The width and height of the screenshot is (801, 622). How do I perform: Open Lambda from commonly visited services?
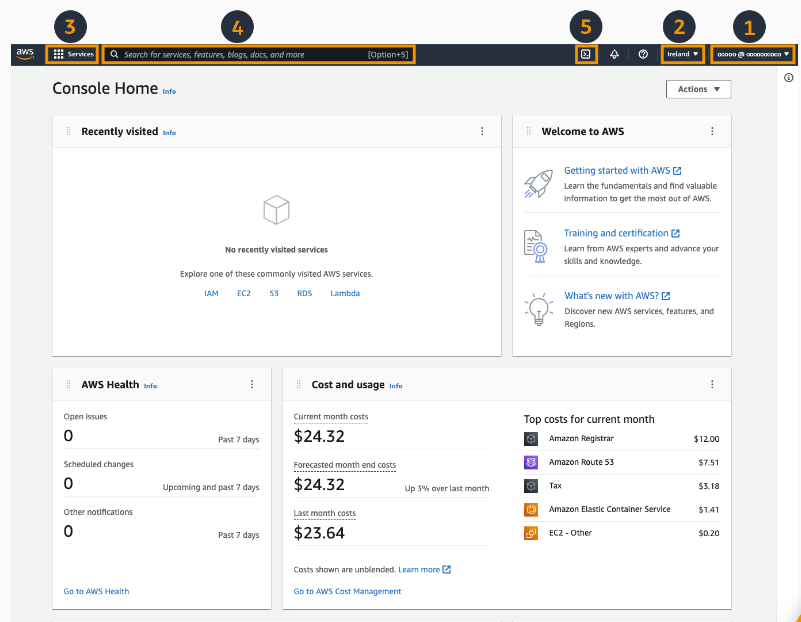pyautogui.click(x=345, y=293)
